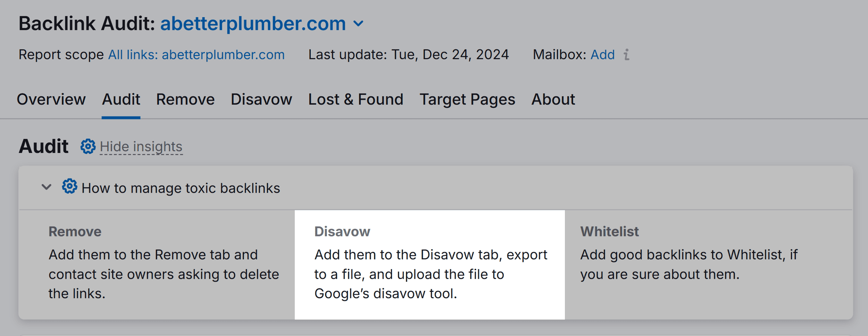The height and width of the screenshot is (336, 868).
Task: Open the settings gear next to Hide insights
Action: (87, 146)
